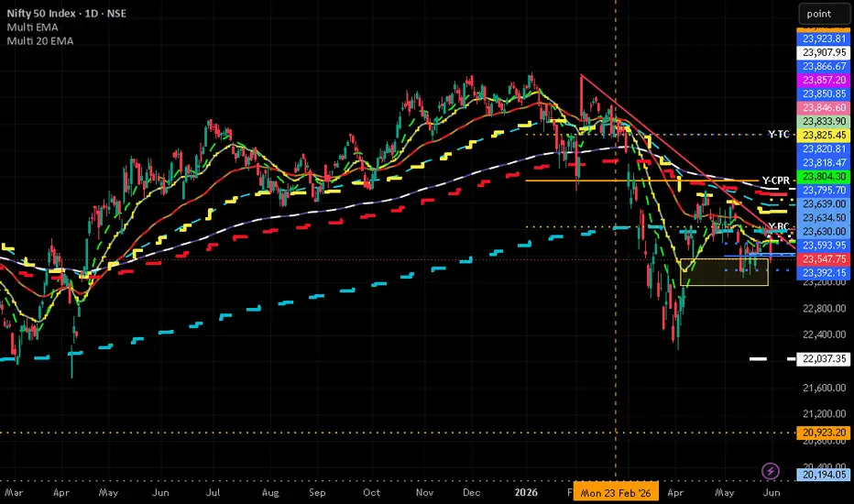The image size is (854, 504).
Task: Click the 23,593.95 price label
Action: [823, 246]
